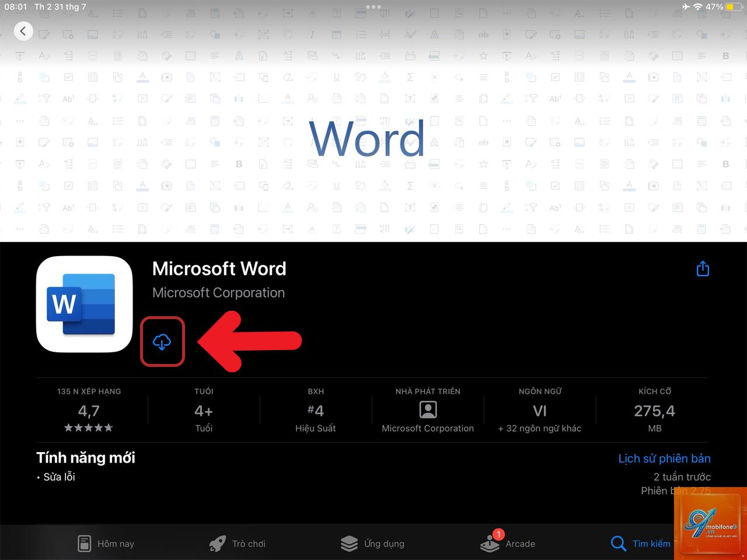Tap the Word banner title
747x560 pixels.
[366, 139]
